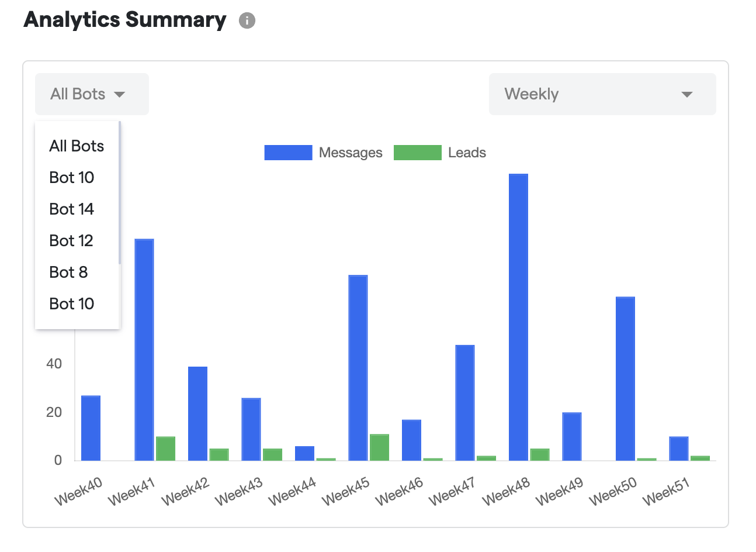Click the Week47 blue Messages bar
Viewport: 756px width, 552px height.
(465, 402)
